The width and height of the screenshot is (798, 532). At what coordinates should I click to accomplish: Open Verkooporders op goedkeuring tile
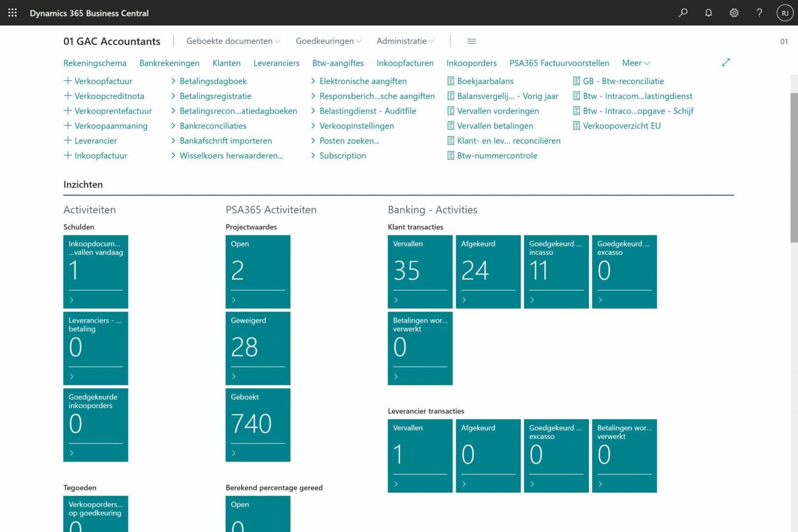[x=96, y=514]
